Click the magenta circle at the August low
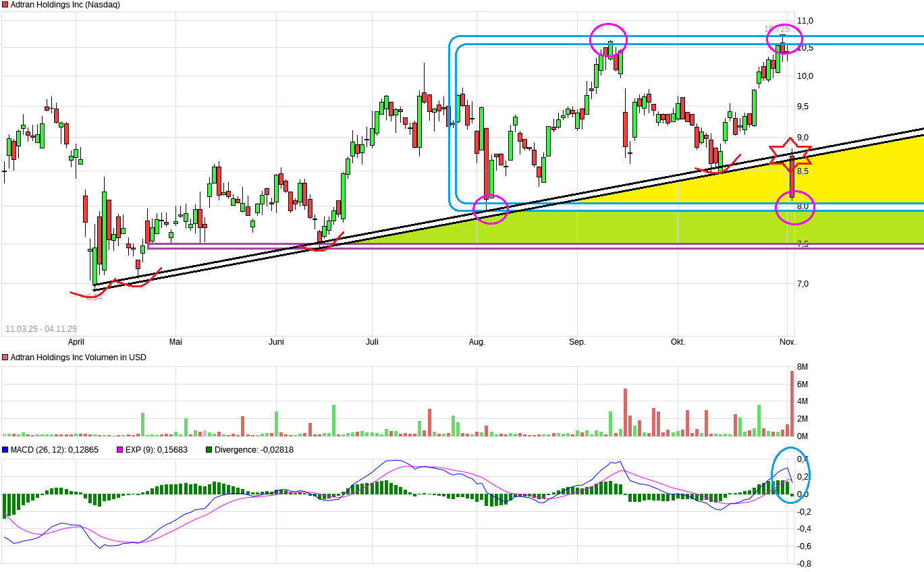The height and width of the screenshot is (572, 924). [x=490, y=209]
